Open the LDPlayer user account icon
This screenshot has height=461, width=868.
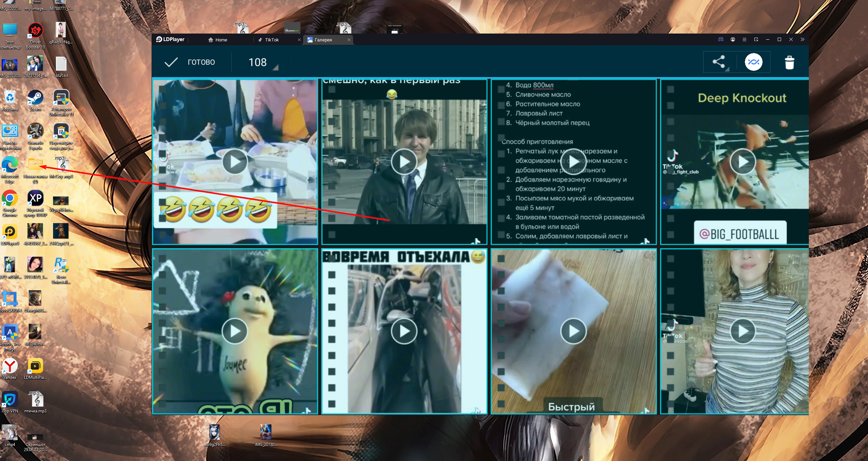733,39
